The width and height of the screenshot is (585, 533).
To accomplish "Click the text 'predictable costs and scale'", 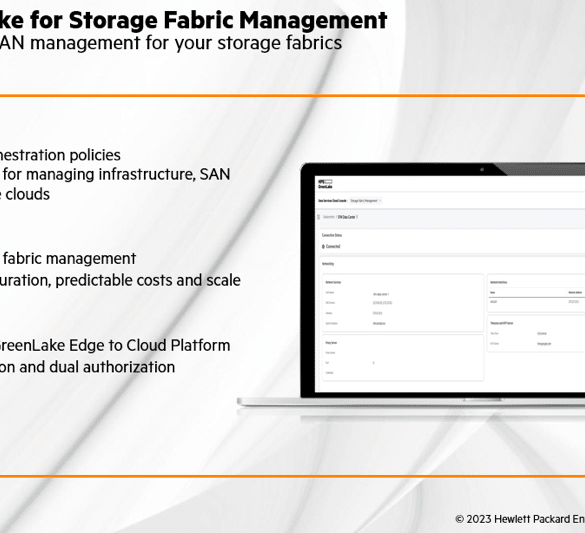I will coord(148,280).
